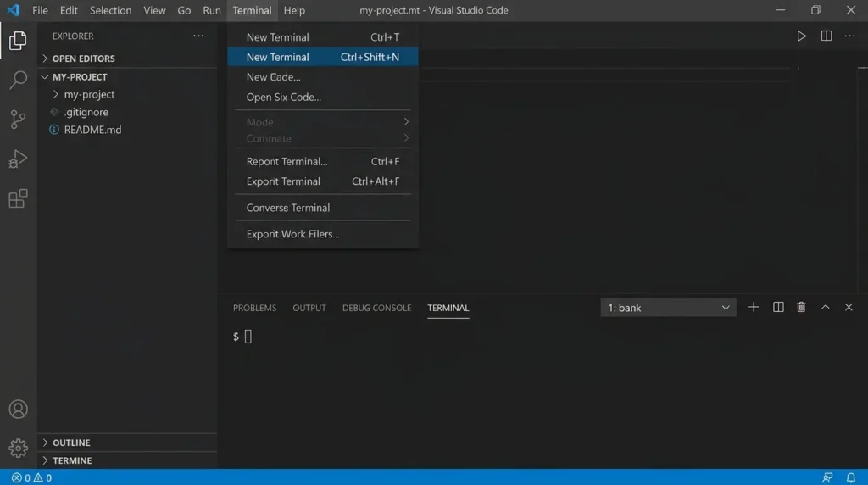Open the Mode submenu arrow
The width and height of the screenshot is (868, 485).
tap(406, 122)
